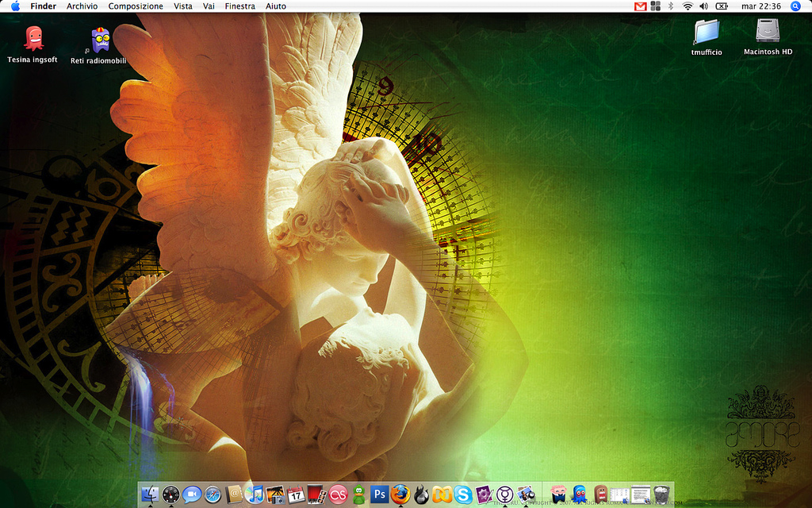Open iCal calendar showing 17
Viewport: 812px width, 508px height.
coord(296,495)
